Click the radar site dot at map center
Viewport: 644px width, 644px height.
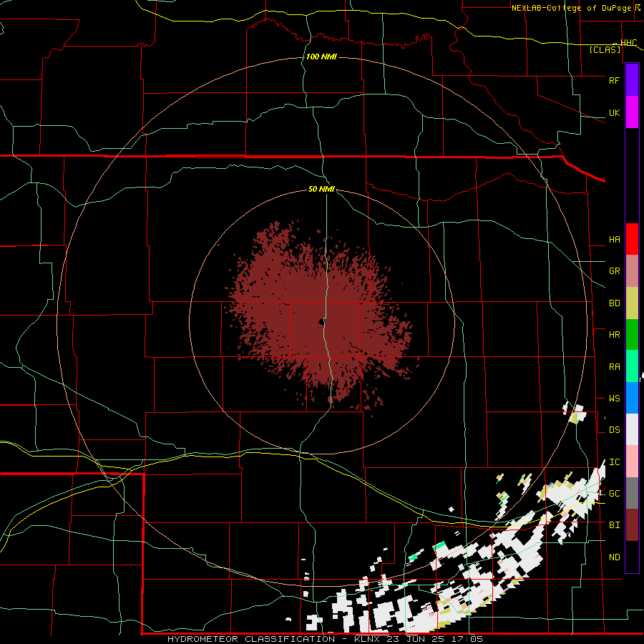(x=321, y=323)
